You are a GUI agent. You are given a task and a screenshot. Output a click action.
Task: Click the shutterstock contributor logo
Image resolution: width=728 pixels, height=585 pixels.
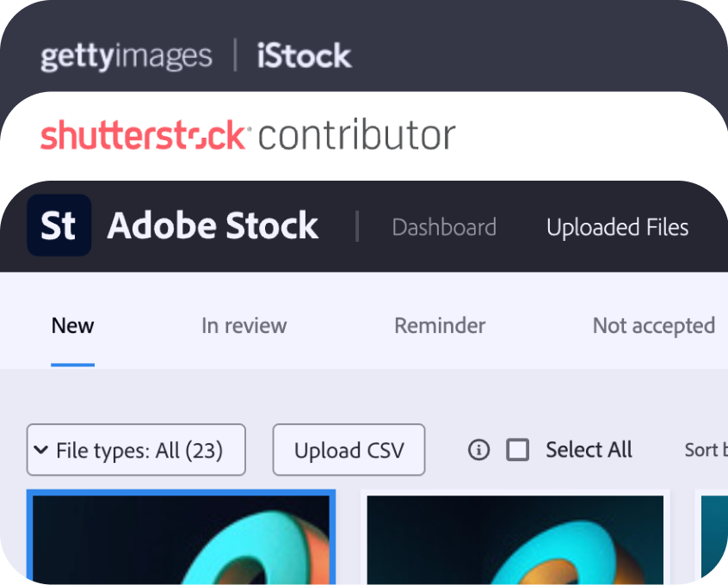[x=247, y=134]
